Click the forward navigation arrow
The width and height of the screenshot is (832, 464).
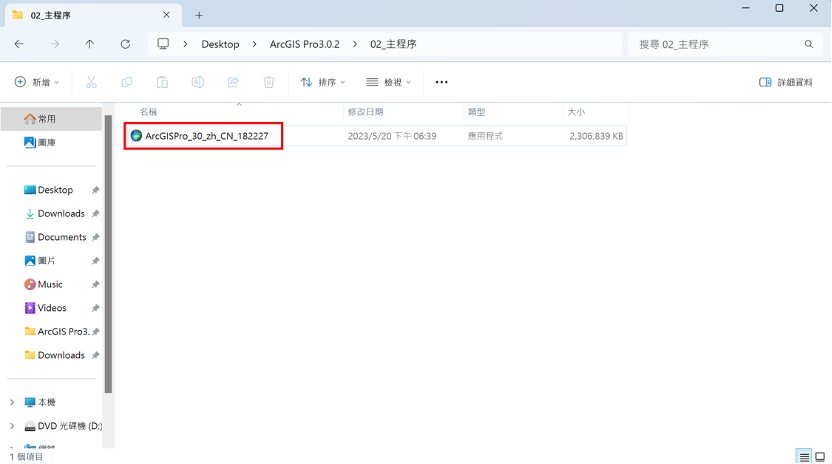[x=54, y=44]
